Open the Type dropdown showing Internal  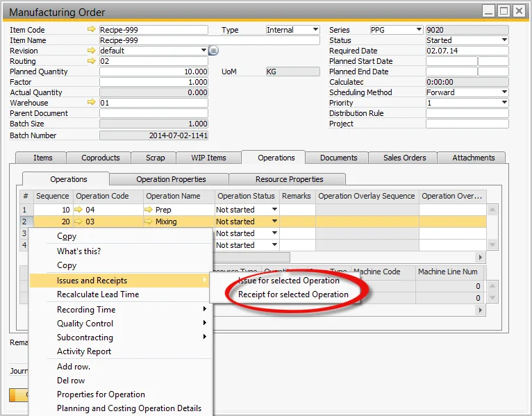315,30
